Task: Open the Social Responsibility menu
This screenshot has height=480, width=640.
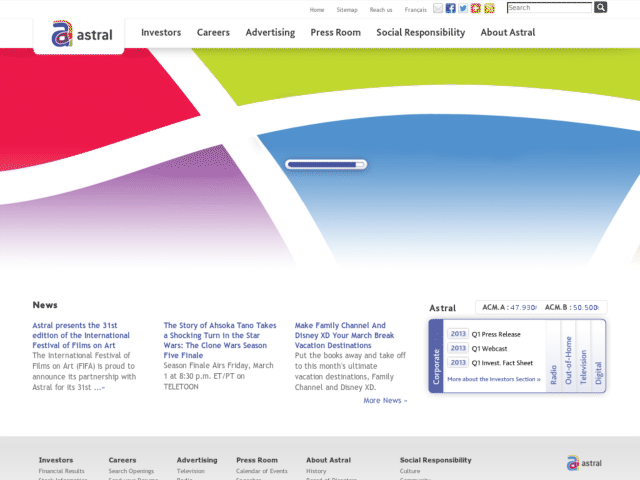Action: tap(420, 33)
